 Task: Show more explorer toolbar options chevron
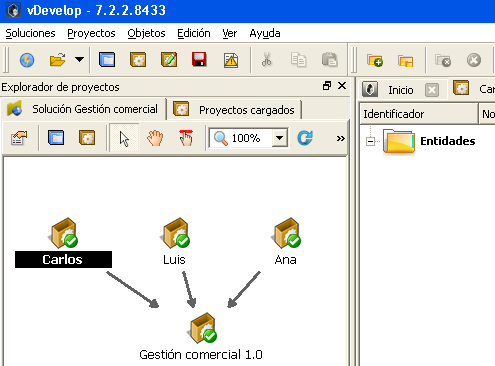340,138
